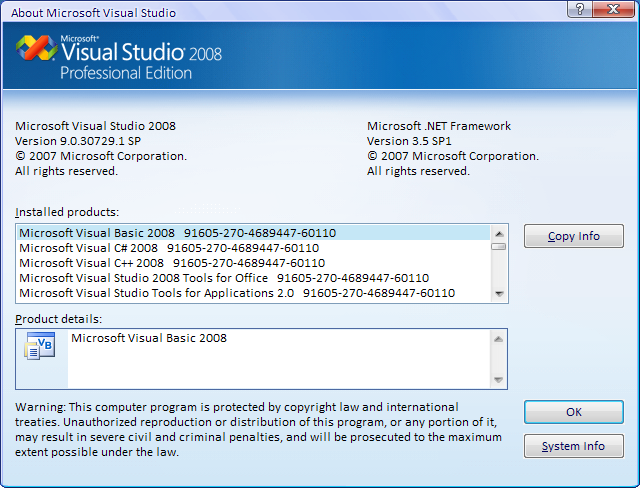Click the Visual Basic product icon

[40, 346]
